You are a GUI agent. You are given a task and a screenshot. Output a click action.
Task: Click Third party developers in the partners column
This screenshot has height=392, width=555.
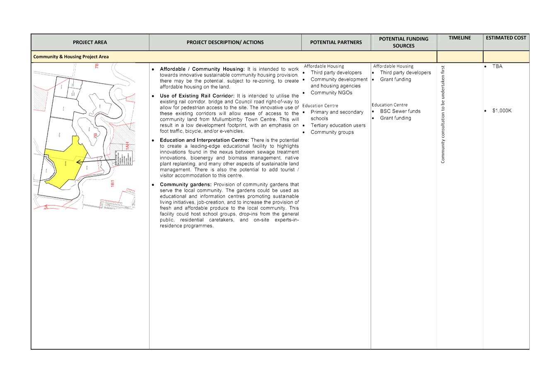pyautogui.click(x=336, y=73)
